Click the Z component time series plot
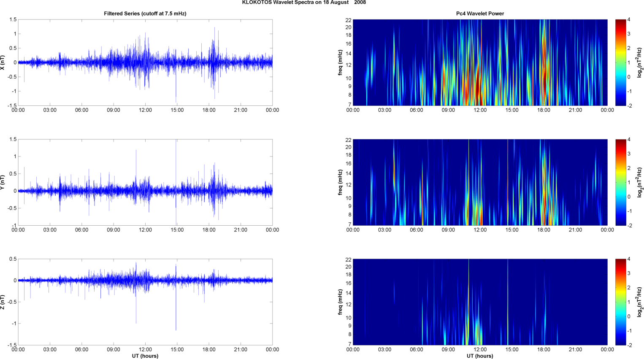The width and height of the screenshot is (644, 359). (x=145, y=302)
